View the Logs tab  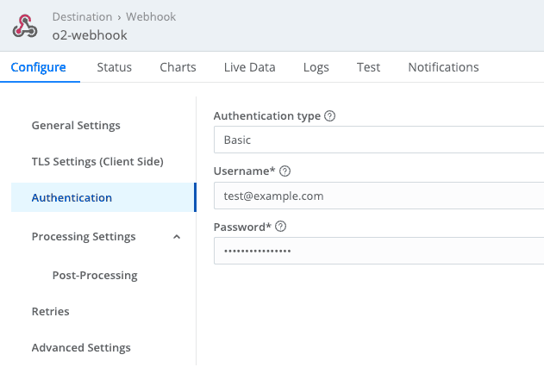pos(316,67)
